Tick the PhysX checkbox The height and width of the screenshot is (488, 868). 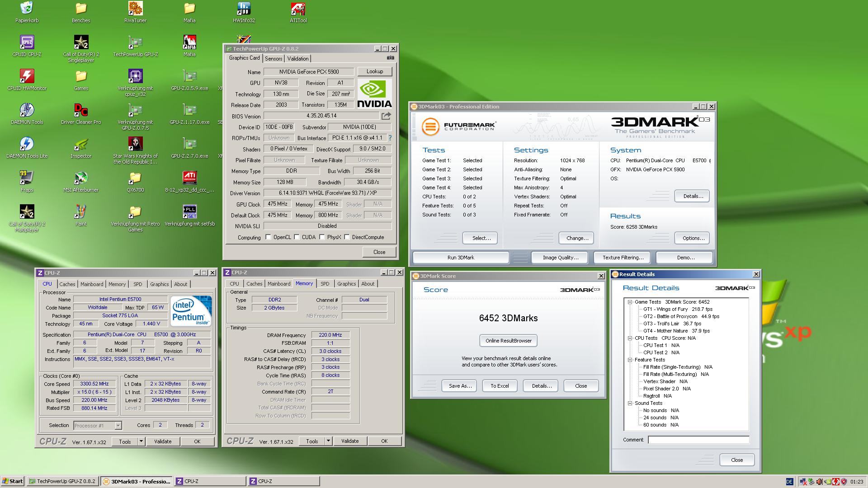point(322,237)
